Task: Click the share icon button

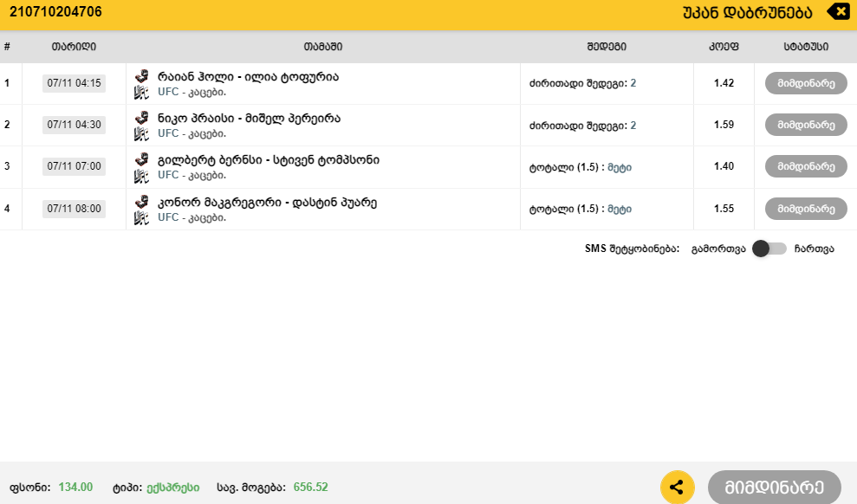Action: click(x=677, y=487)
